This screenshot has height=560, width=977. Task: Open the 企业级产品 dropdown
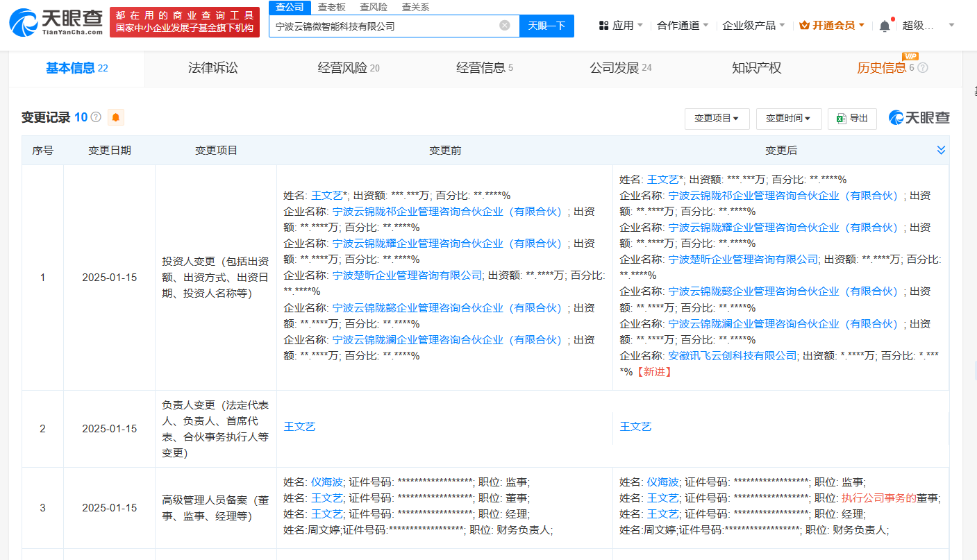[x=753, y=26]
